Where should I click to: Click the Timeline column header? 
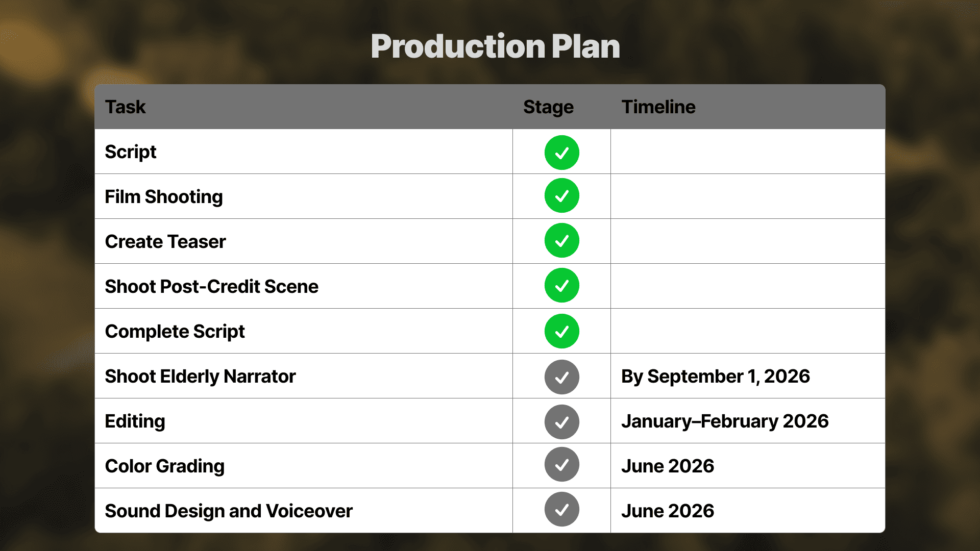click(x=658, y=107)
